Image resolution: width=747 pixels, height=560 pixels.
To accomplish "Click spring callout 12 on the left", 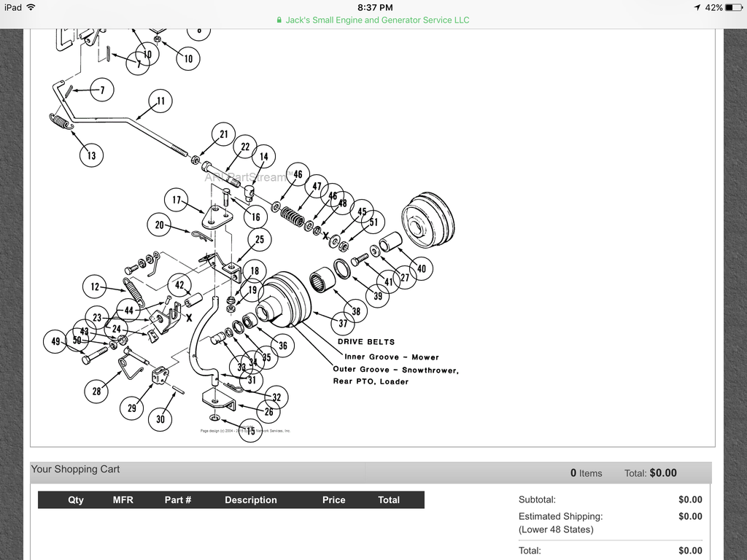I will point(94,287).
